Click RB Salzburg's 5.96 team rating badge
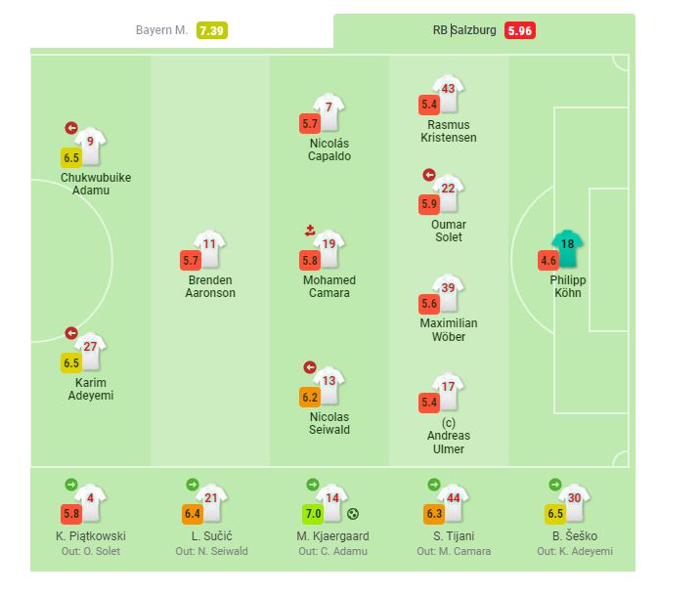 click(520, 30)
